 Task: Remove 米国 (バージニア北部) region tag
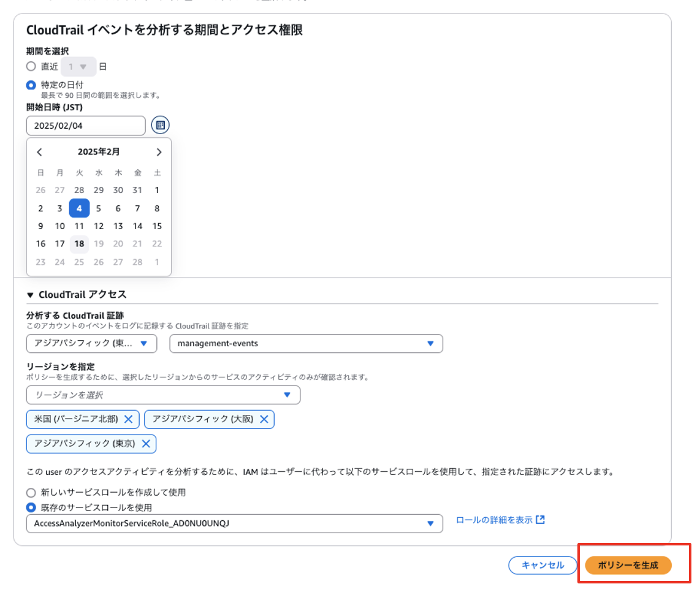(128, 419)
